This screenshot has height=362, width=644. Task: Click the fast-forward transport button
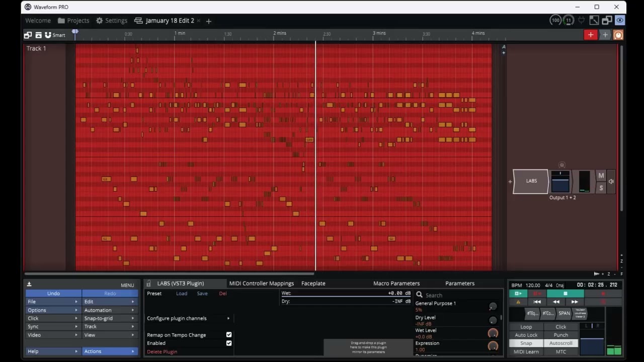click(x=575, y=302)
